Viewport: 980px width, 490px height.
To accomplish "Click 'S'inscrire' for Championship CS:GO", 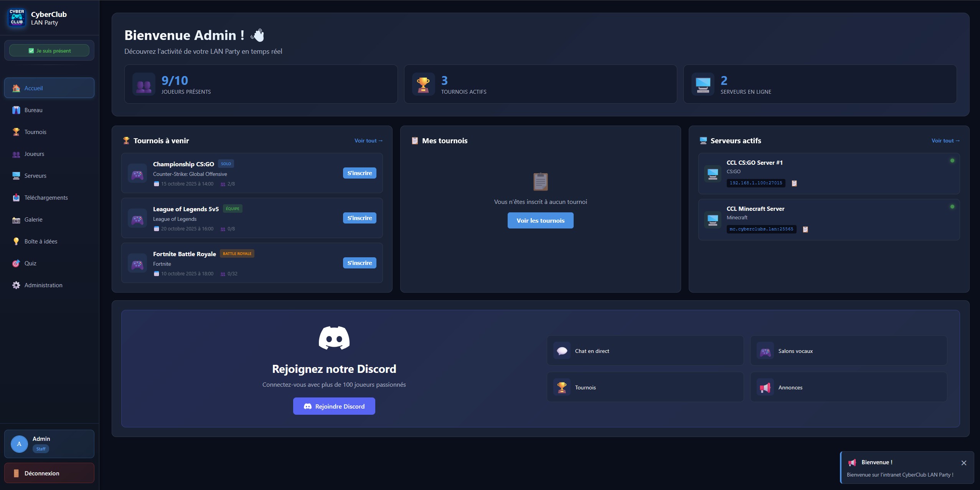I will [x=359, y=173].
